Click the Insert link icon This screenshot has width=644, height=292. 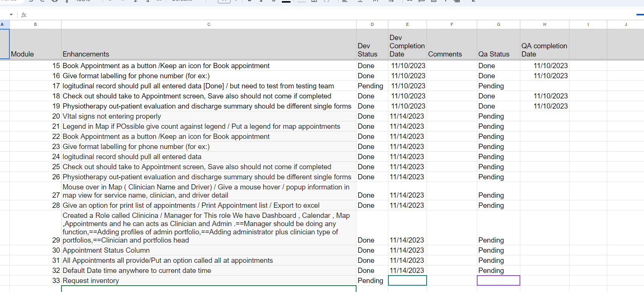409,1
